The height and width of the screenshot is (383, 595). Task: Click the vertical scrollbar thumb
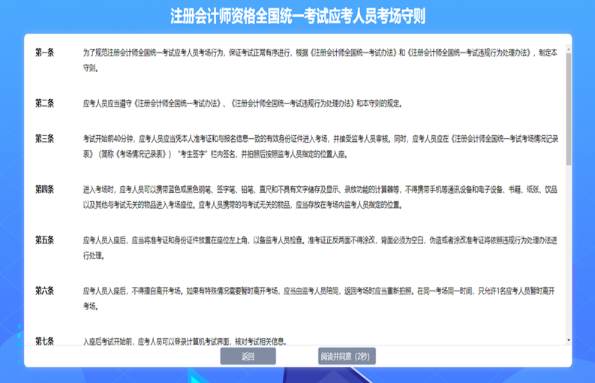tap(568, 109)
